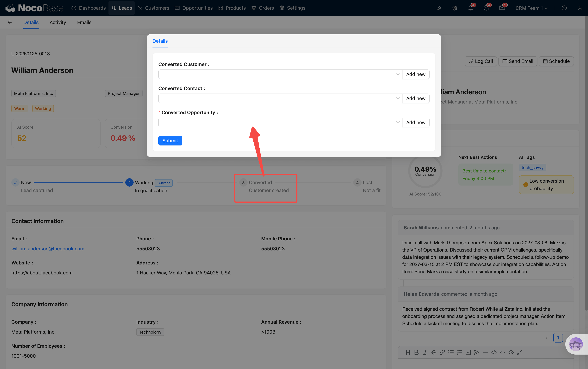
Task: Toggle fullscreen mode of comment editor
Action: (x=520, y=352)
